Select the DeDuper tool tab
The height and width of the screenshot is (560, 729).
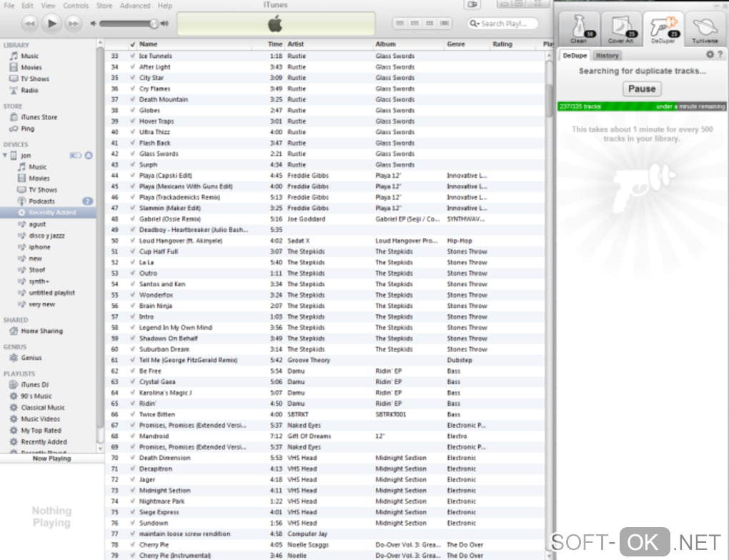(x=663, y=29)
